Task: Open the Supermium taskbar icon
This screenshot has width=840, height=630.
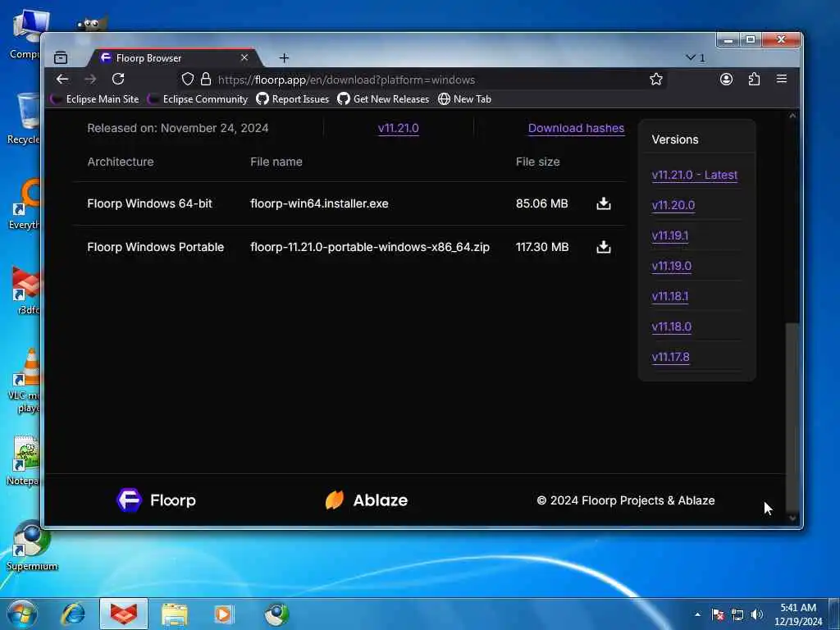Action: point(276,614)
